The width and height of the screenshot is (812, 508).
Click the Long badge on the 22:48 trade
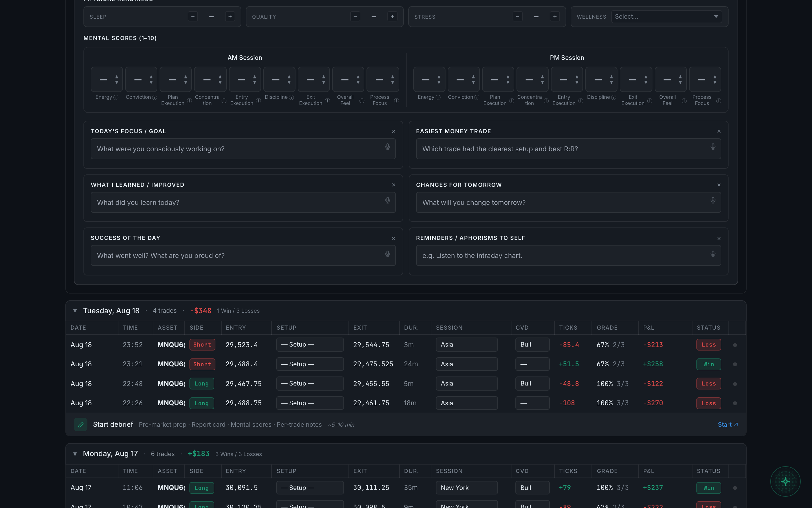pos(202,384)
